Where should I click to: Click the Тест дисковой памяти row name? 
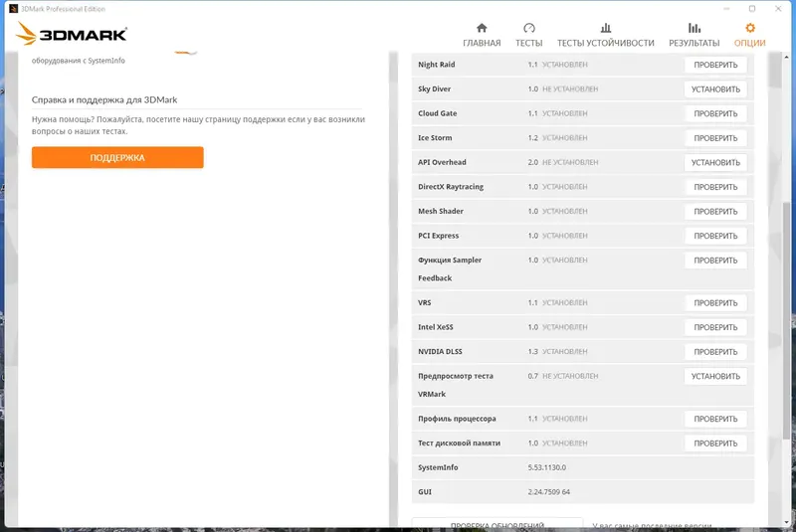tap(459, 443)
